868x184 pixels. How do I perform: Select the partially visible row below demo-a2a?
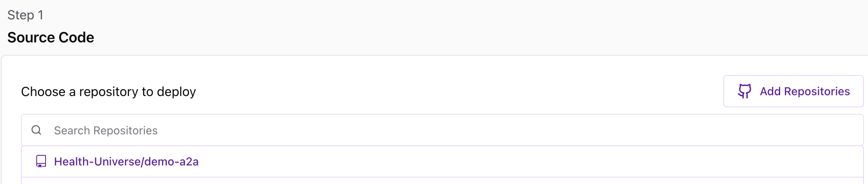[x=442, y=181]
